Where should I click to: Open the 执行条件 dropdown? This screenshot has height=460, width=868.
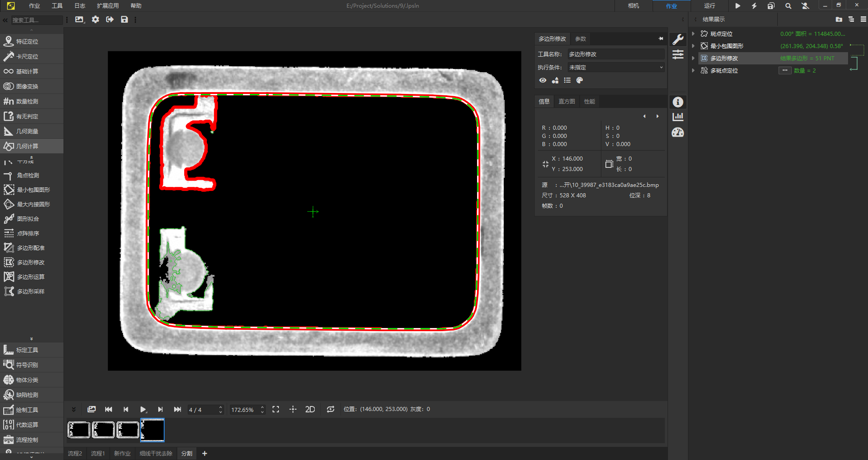click(616, 68)
